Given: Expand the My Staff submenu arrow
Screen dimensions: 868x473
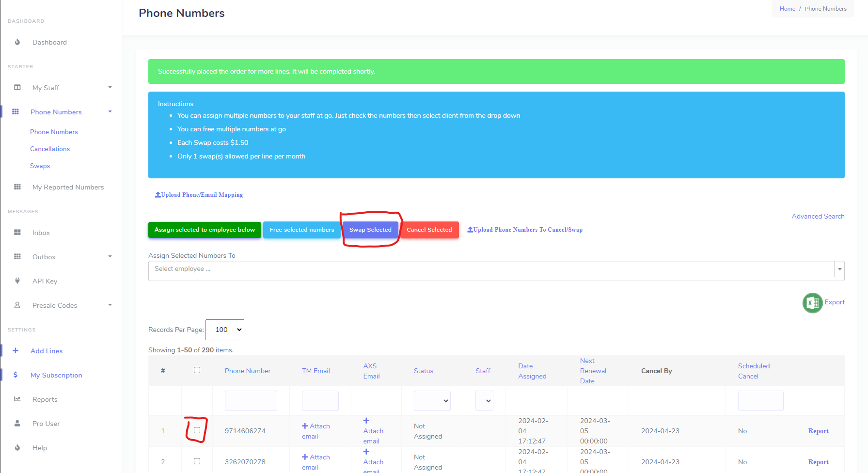Looking at the screenshot, I should coord(110,88).
